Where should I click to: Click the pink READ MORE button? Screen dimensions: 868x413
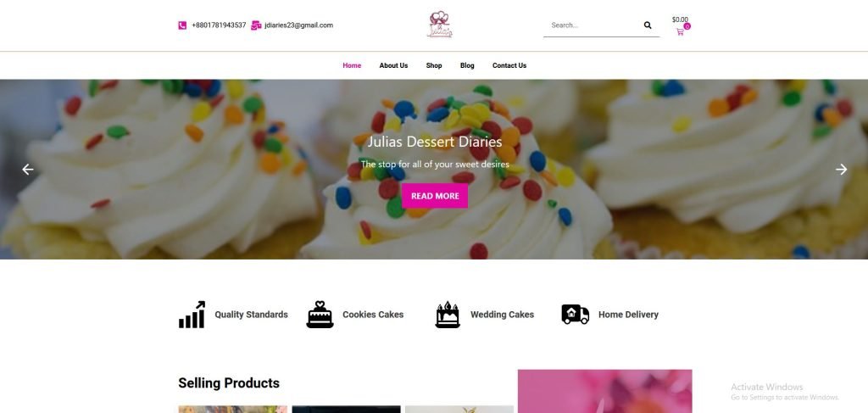[435, 196]
